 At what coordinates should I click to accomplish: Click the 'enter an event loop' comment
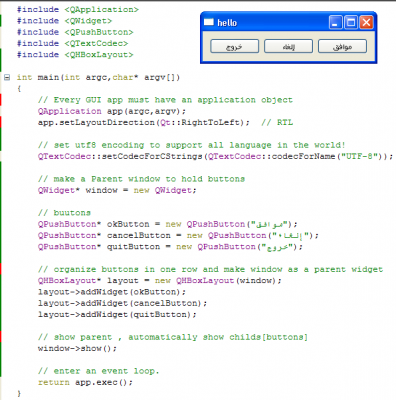point(98,371)
